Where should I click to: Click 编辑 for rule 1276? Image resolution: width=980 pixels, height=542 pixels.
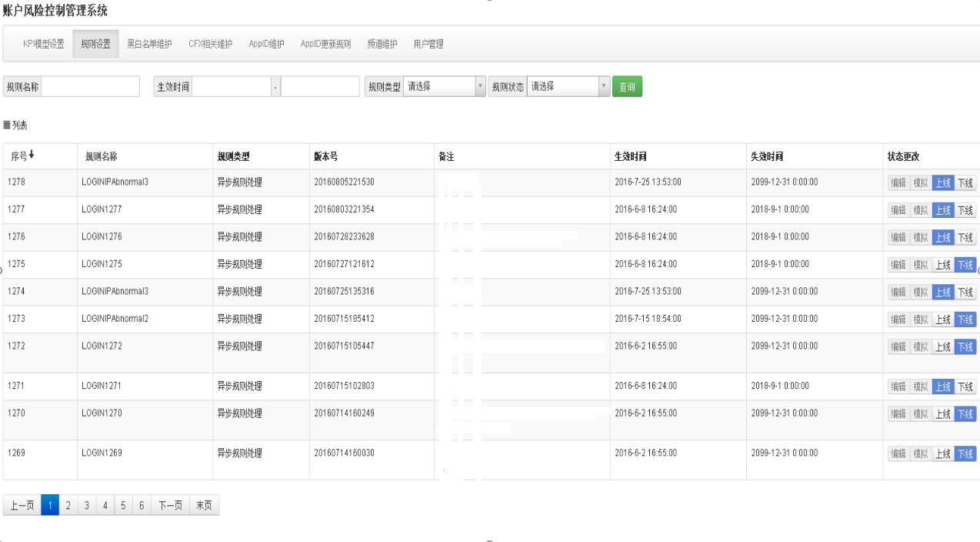898,238
